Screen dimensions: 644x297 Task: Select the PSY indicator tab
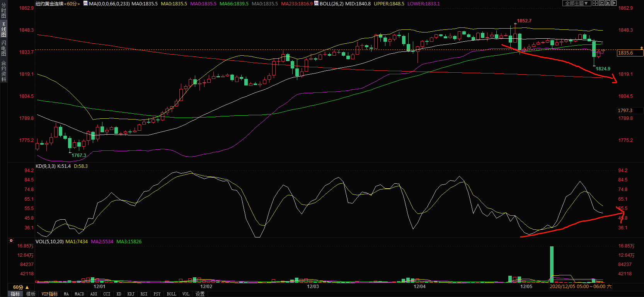pos(157,294)
